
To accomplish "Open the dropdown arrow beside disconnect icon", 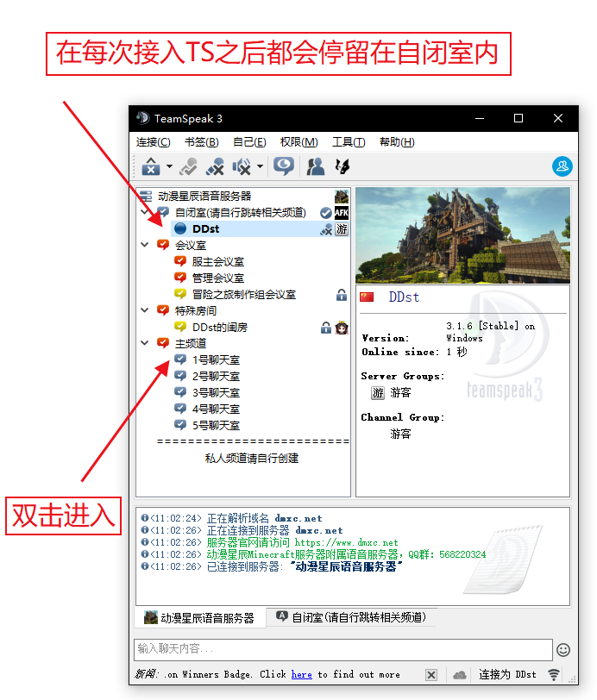I will [169, 167].
